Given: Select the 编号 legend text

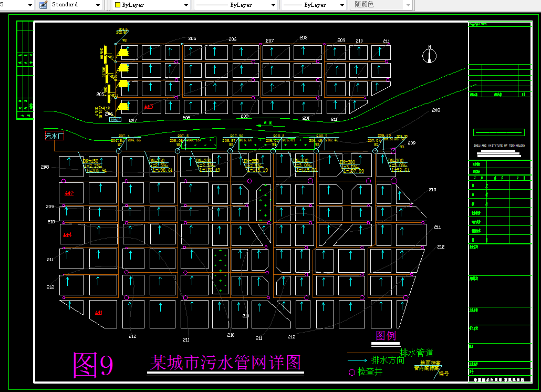Looking at the screenshot, I should tap(444, 373).
